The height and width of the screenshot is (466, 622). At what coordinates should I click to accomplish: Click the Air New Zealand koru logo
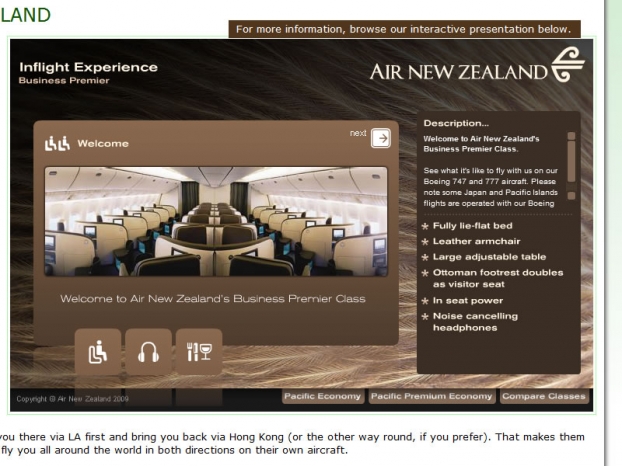(x=568, y=64)
